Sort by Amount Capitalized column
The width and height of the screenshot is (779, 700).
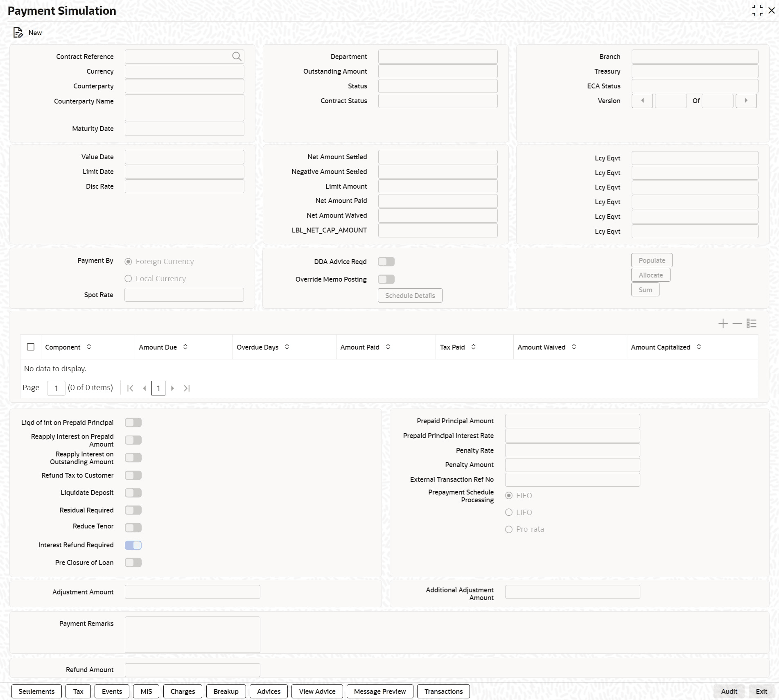699,347
